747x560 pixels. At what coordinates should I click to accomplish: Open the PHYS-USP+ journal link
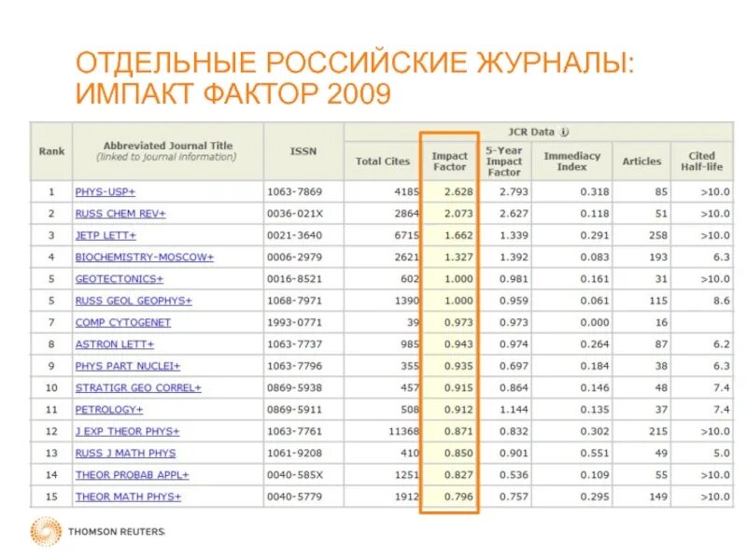tap(106, 192)
